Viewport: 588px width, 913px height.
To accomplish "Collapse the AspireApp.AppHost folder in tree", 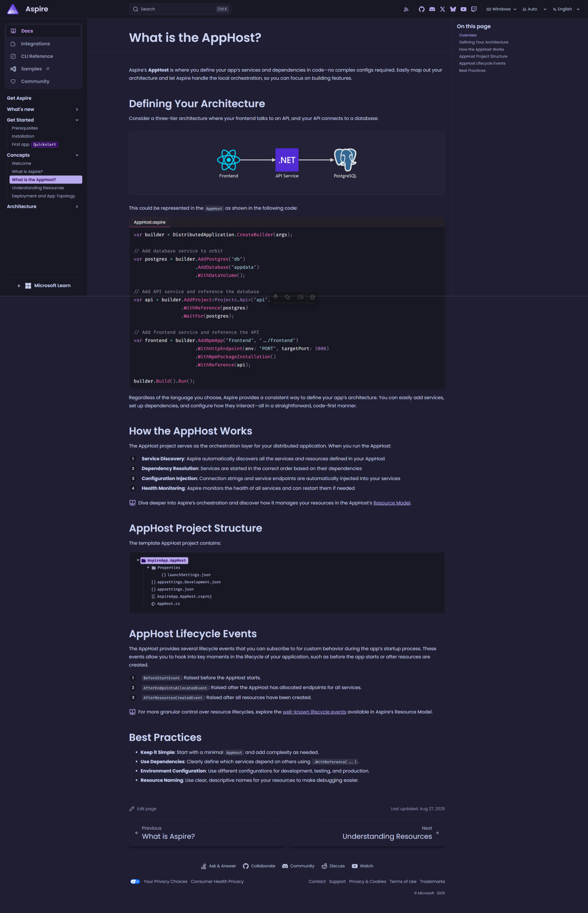I will click(x=138, y=560).
